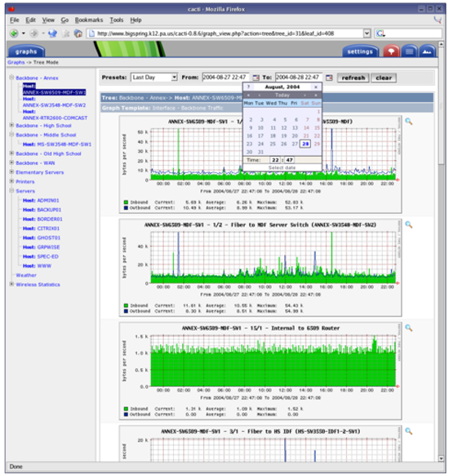Open the Presets Last Day dropdown
The image size is (449, 476).
154,78
